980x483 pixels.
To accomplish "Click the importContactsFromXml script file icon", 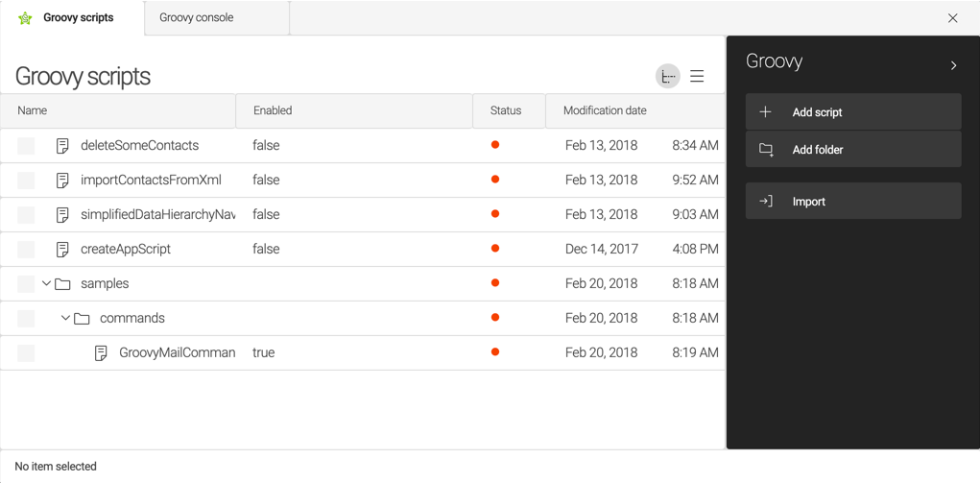I will click(x=62, y=181).
